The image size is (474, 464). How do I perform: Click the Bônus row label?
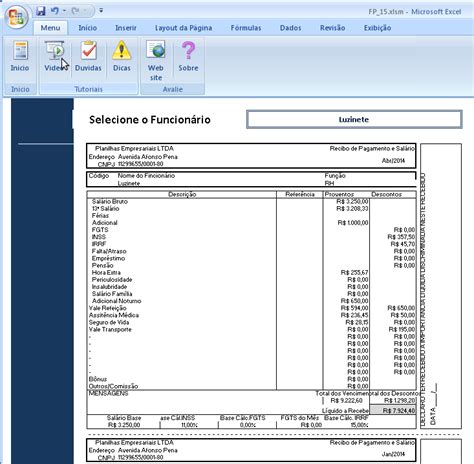98,379
